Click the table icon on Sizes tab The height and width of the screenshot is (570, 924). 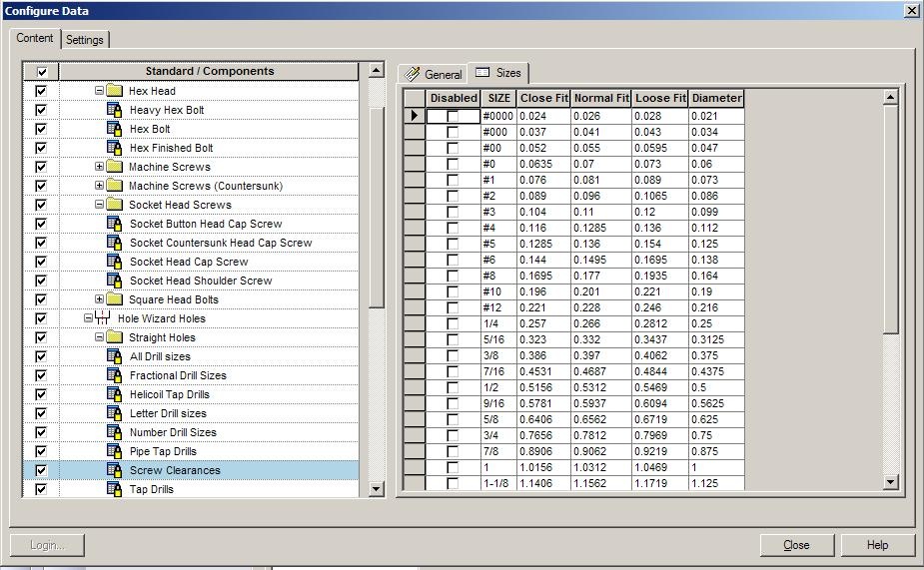tap(482, 73)
